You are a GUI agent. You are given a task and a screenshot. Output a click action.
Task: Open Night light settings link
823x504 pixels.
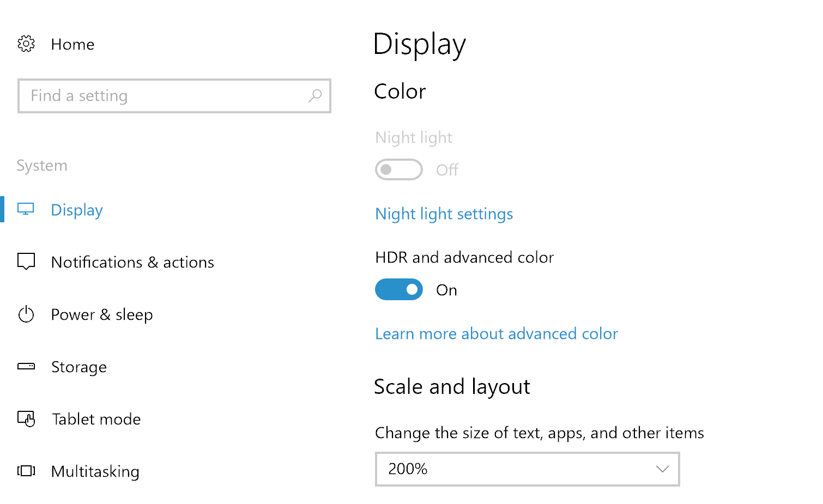click(x=444, y=214)
